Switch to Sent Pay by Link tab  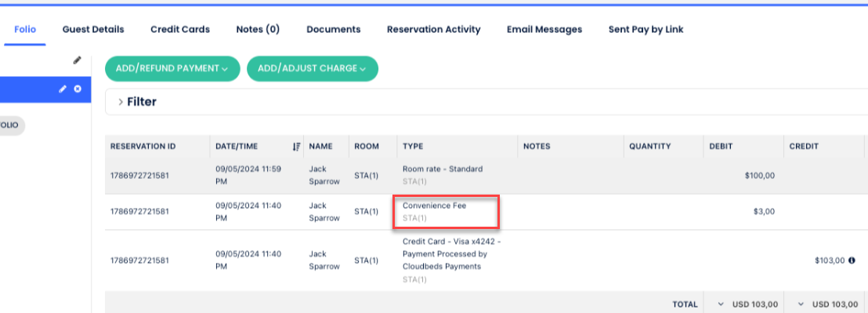(646, 29)
